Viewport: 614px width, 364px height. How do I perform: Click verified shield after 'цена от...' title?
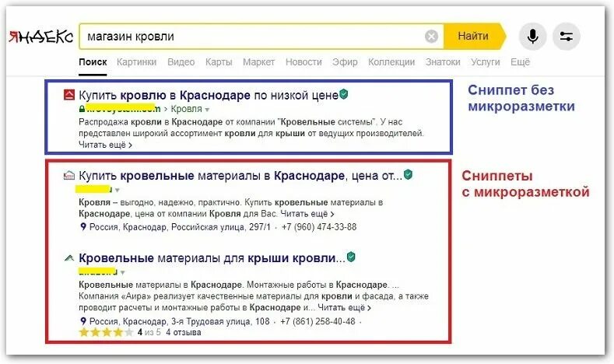point(408,174)
